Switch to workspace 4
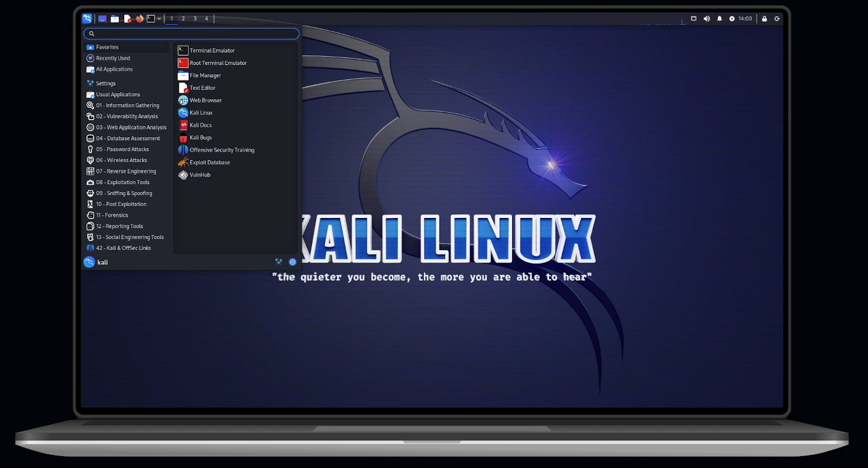Screen dimensions: 868x468 coord(206,19)
